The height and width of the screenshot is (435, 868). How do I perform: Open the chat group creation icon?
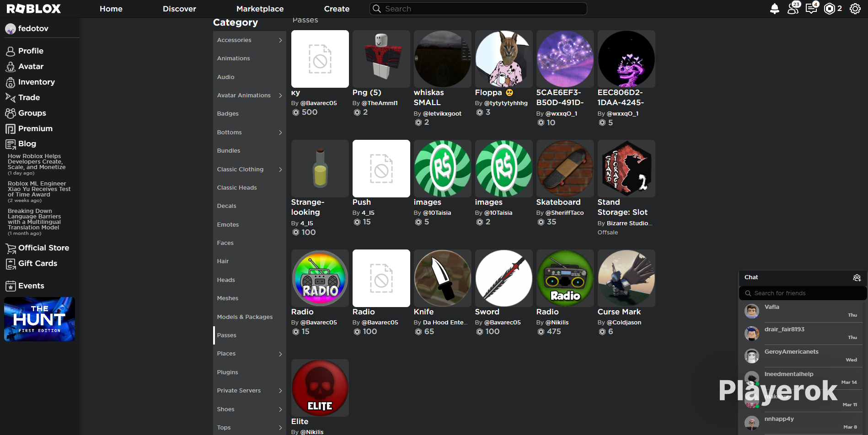click(857, 278)
